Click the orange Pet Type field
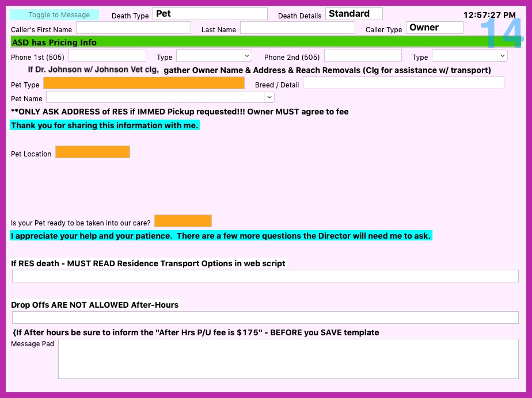Image resolution: width=532 pixels, height=398 pixels. coord(144,83)
